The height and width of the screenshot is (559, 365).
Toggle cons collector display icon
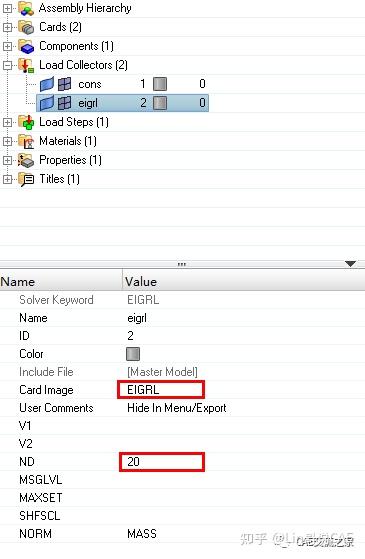pyautogui.click(x=47, y=84)
